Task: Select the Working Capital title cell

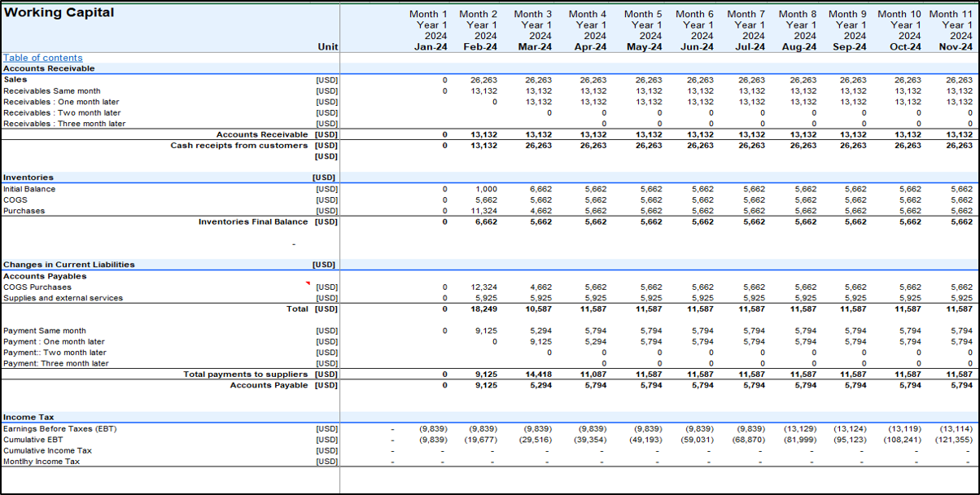Action: 59,13
